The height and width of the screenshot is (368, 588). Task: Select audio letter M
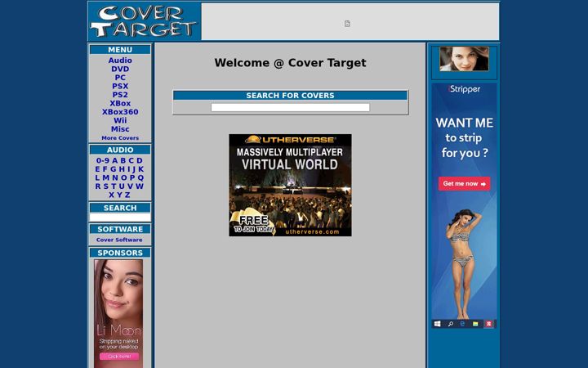click(106, 178)
